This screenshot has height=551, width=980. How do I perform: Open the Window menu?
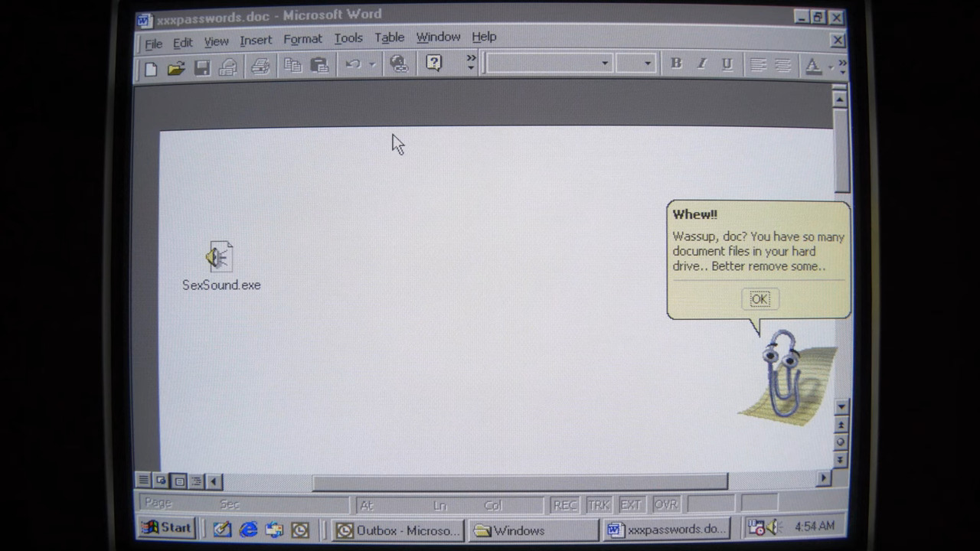coord(438,37)
